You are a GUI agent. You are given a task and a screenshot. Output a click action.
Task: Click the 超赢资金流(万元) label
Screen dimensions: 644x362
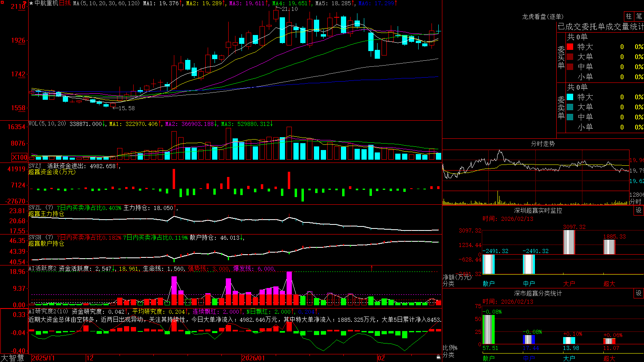pos(52,172)
